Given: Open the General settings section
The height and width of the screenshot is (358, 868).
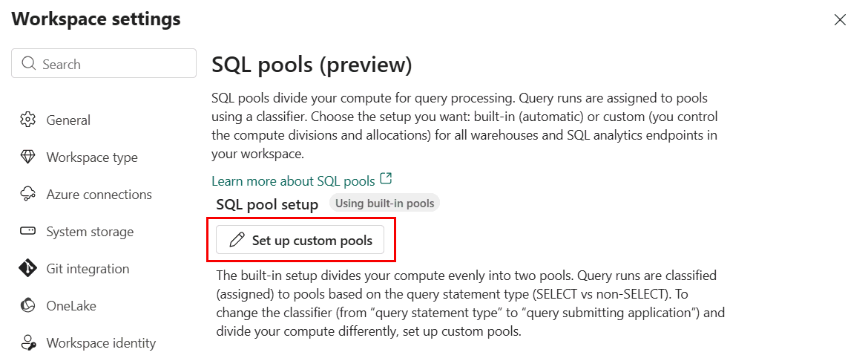Looking at the screenshot, I should 68,120.
